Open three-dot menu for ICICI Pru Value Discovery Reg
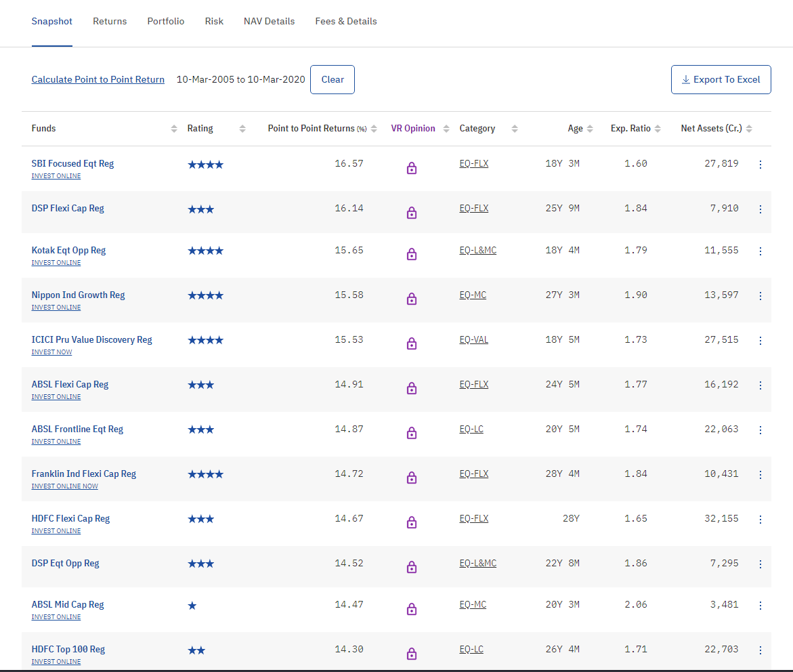This screenshot has width=793, height=672. point(760,341)
